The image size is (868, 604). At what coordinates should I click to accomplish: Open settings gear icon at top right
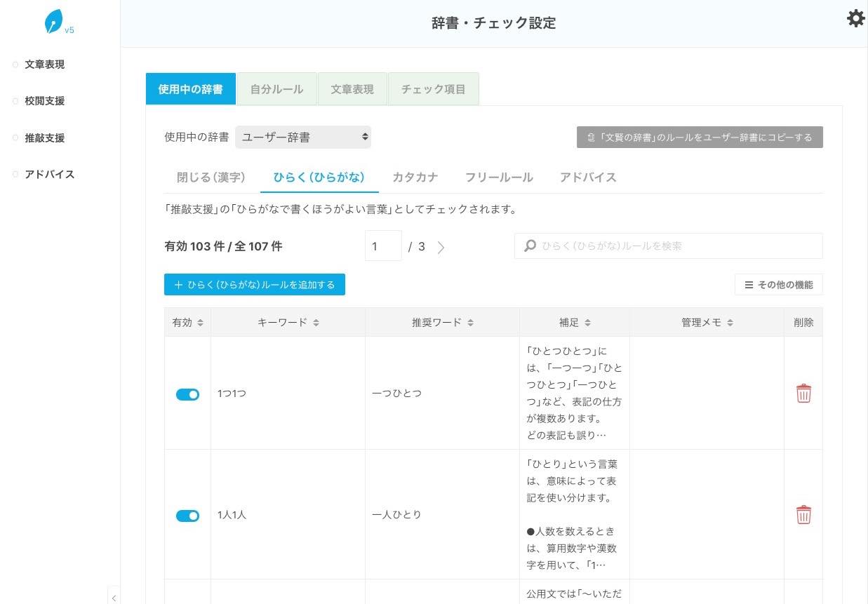pos(855,18)
